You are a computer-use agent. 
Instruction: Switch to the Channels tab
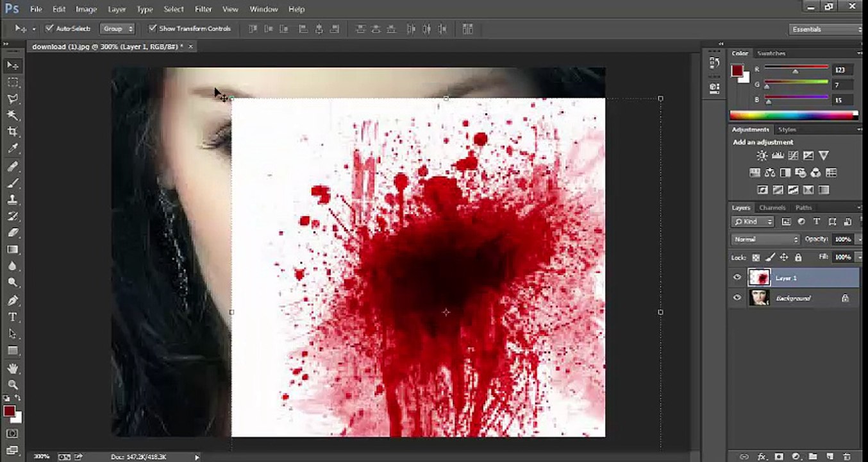(772, 208)
